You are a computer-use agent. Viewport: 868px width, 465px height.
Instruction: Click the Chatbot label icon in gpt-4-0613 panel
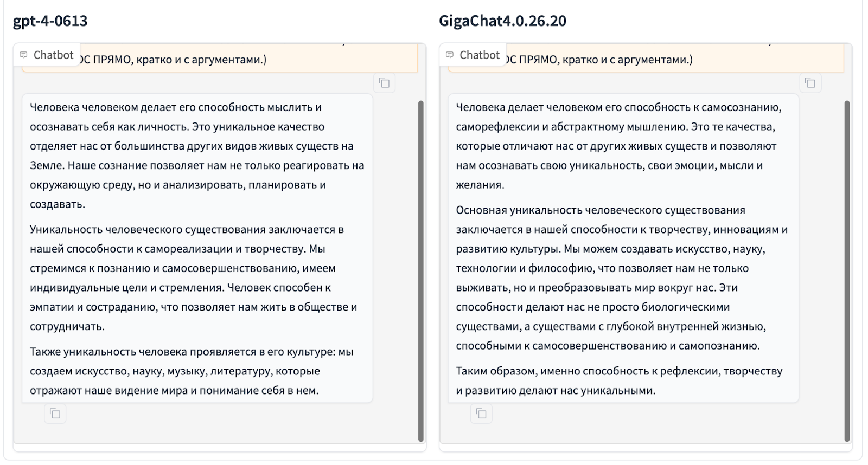[23, 55]
